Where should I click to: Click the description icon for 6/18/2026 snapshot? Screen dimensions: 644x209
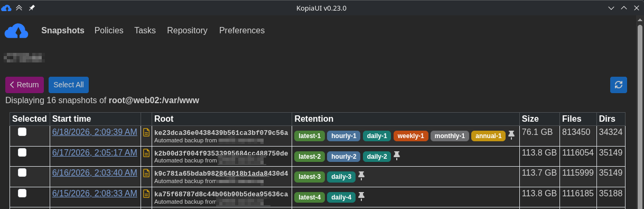146,132
